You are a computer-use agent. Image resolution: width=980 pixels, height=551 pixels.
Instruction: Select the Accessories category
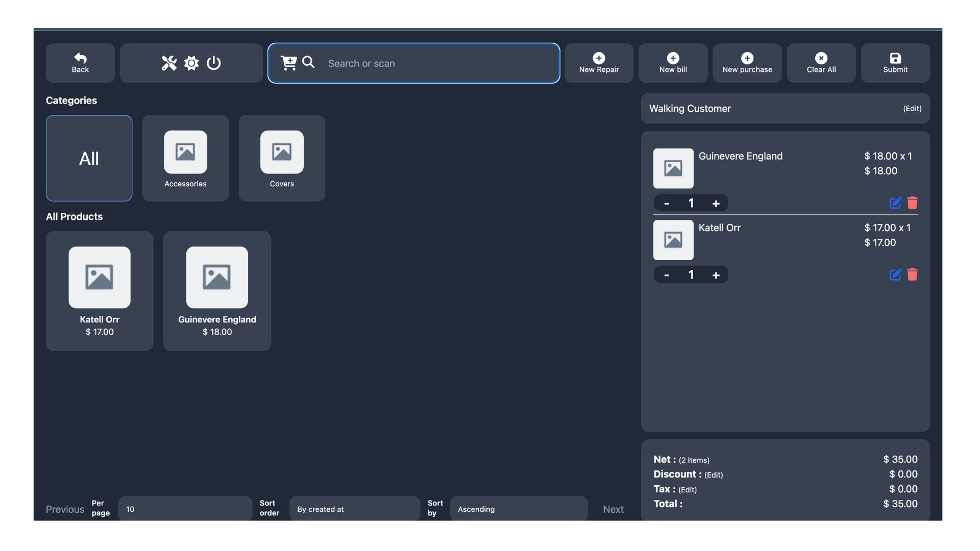(x=185, y=158)
